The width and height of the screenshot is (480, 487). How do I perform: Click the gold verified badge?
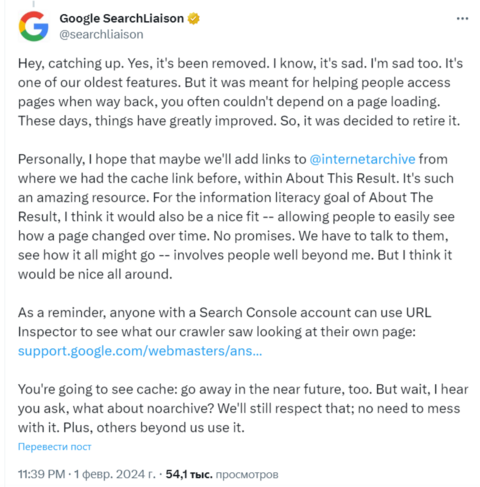[193, 18]
